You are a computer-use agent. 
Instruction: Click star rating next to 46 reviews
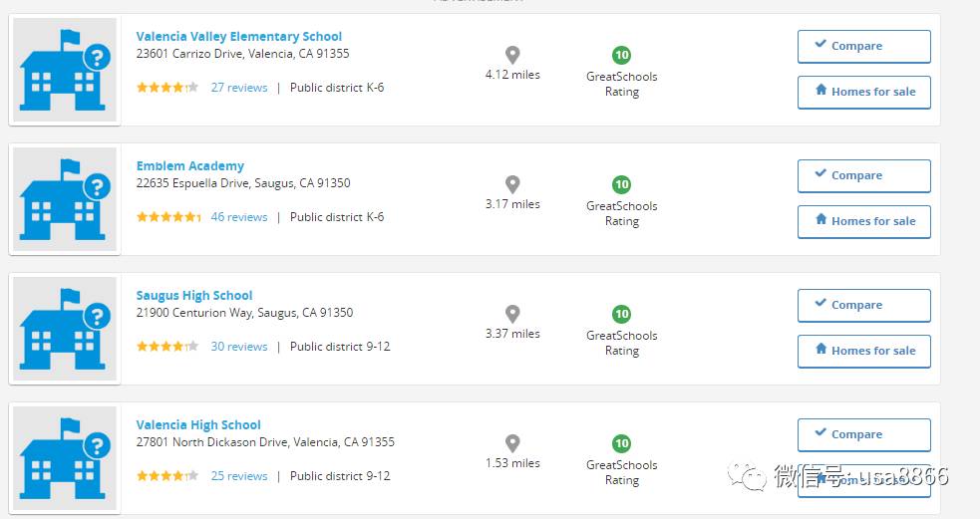(168, 217)
